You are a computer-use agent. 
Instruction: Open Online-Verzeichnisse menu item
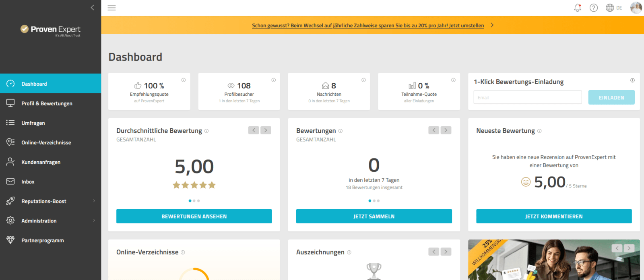tap(50, 142)
